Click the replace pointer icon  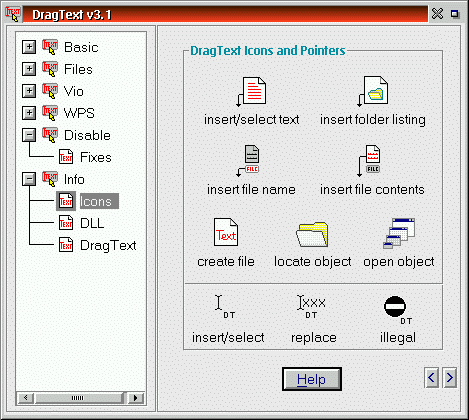pos(311,307)
